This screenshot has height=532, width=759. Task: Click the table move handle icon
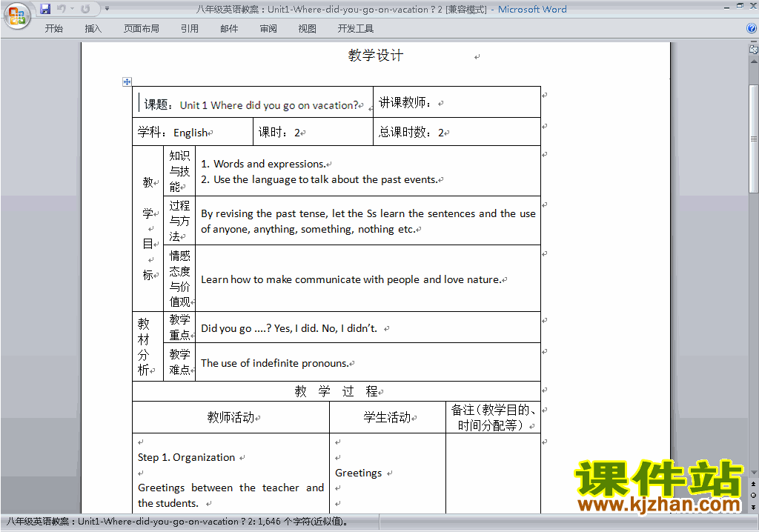pyautogui.click(x=127, y=82)
